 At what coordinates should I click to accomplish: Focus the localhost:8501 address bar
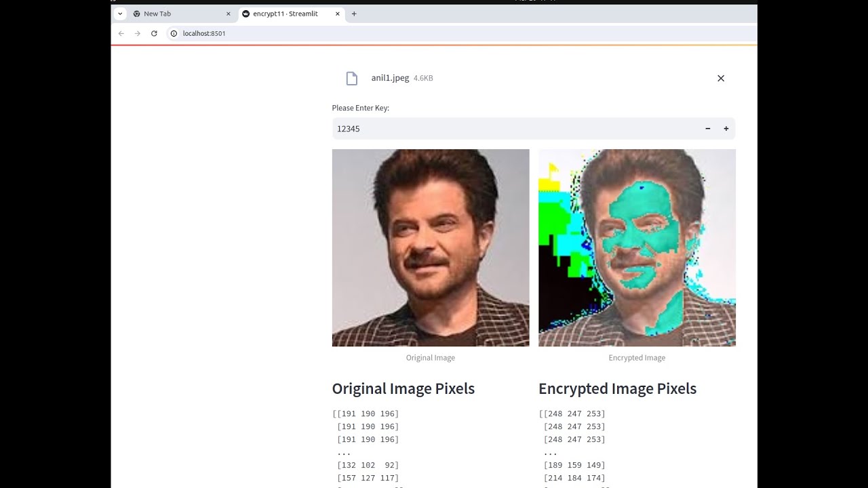[x=461, y=33]
